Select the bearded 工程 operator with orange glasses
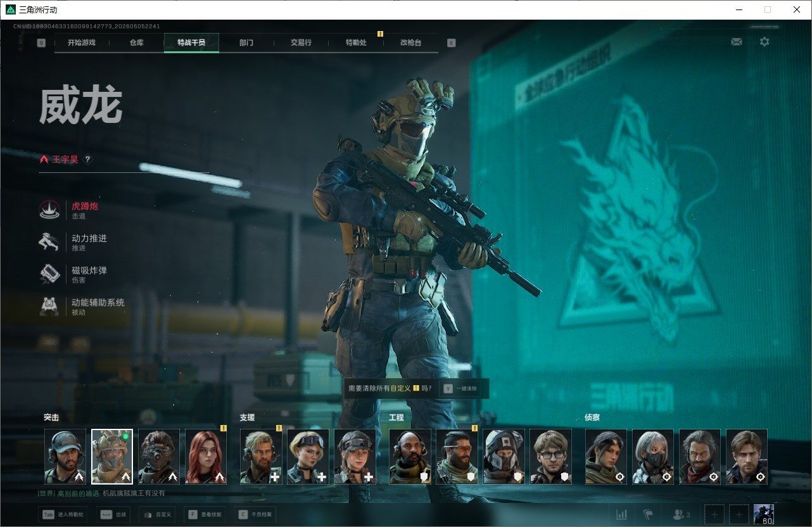 [x=457, y=457]
